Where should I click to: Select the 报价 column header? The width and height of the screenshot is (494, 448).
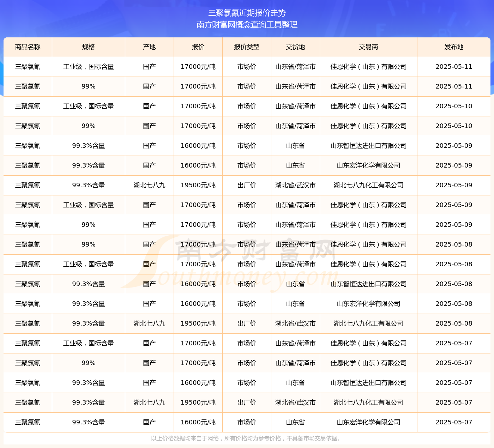[x=198, y=47]
